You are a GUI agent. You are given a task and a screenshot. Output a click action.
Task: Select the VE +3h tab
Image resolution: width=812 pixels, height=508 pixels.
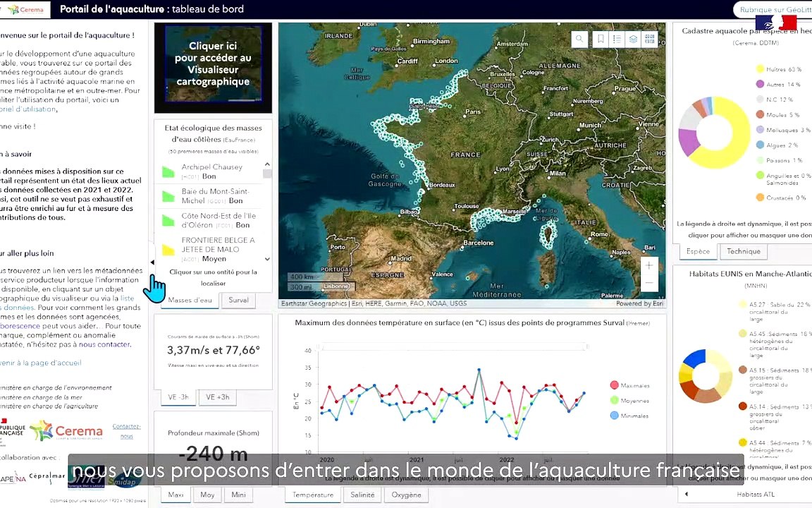(218, 397)
